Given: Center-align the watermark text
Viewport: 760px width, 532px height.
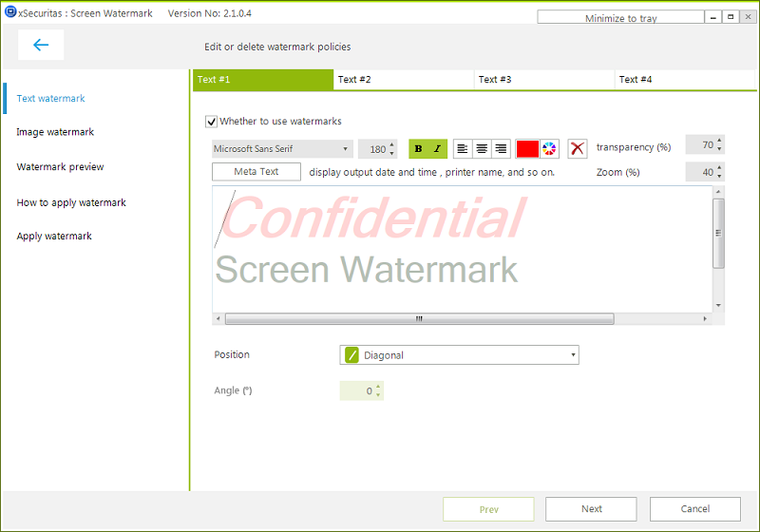Looking at the screenshot, I should [482, 149].
